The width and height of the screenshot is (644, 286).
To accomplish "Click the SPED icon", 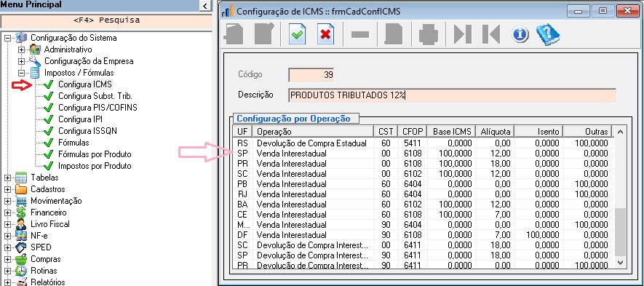I will pos(21,247).
